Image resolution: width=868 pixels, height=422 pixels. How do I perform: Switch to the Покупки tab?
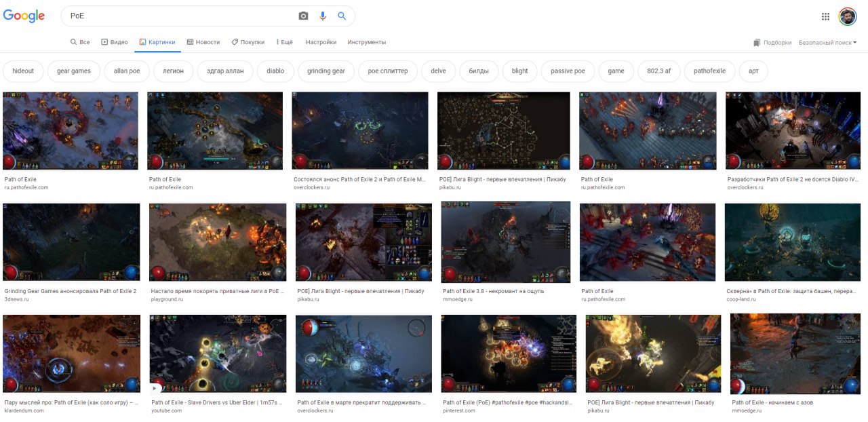[x=248, y=42]
